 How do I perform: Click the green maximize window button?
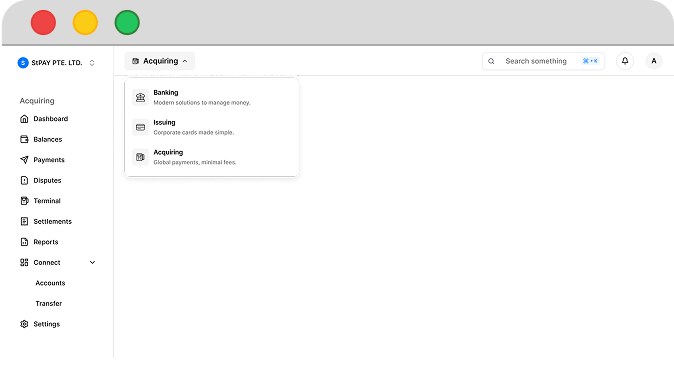tap(127, 22)
